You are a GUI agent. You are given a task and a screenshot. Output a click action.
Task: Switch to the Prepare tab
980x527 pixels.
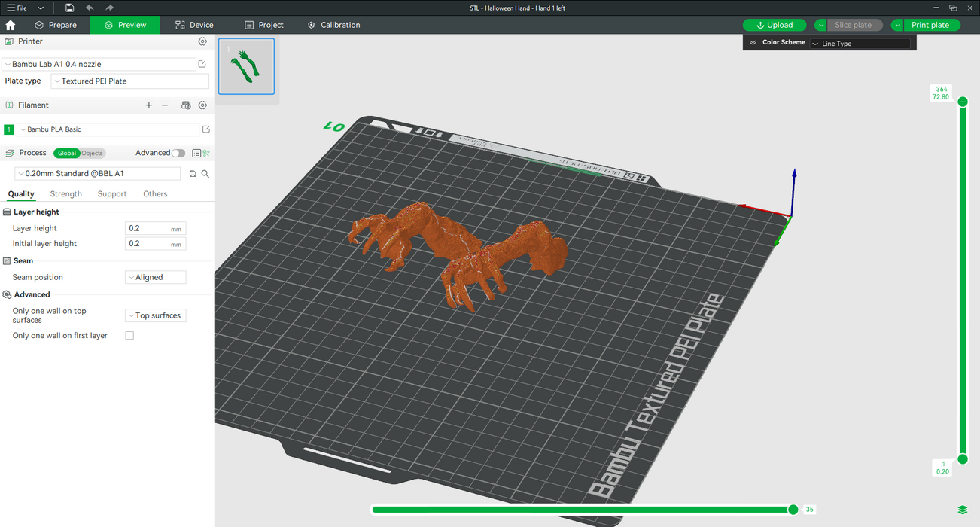click(x=56, y=25)
